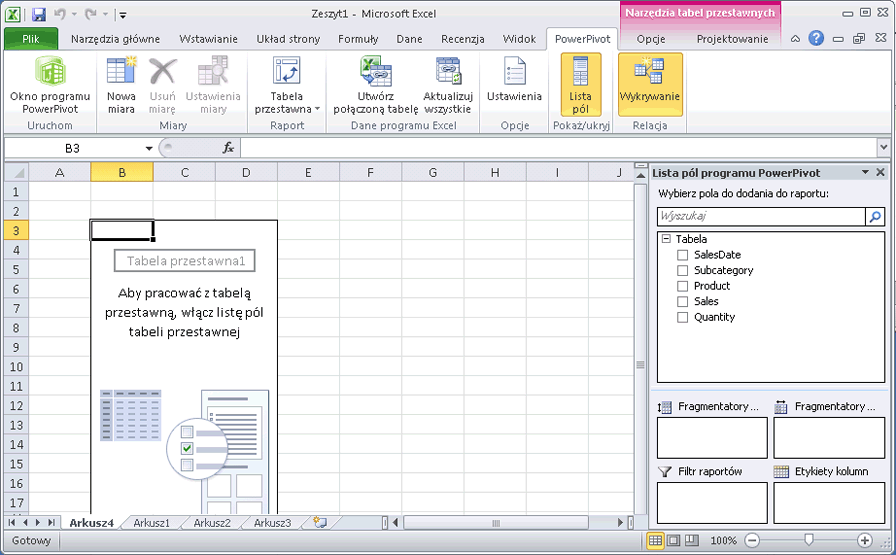Adjust the zoom slider handle
Screen dimensions: 896x555
click(x=809, y=540)
